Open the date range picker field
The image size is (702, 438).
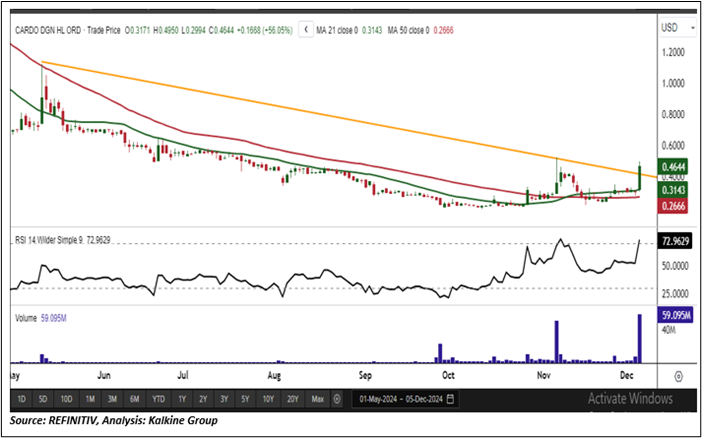click(x=406, y=399)
